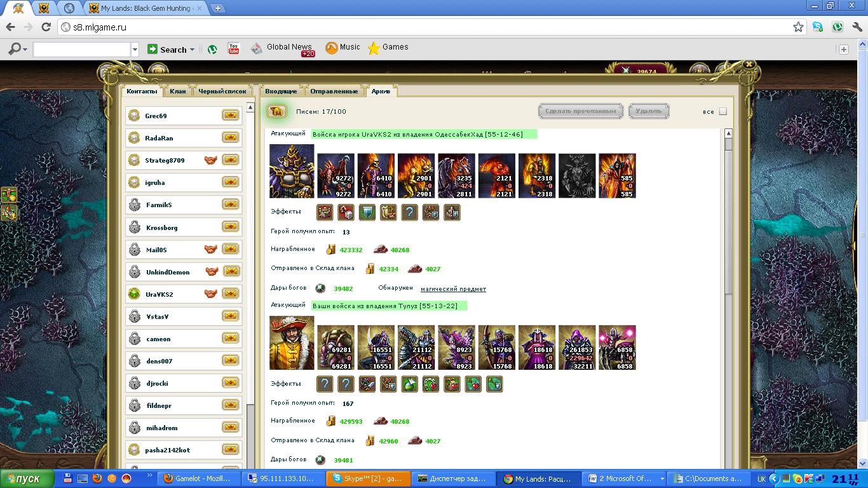Click the green Search button

pyautogui.click(x=167, y=50)
